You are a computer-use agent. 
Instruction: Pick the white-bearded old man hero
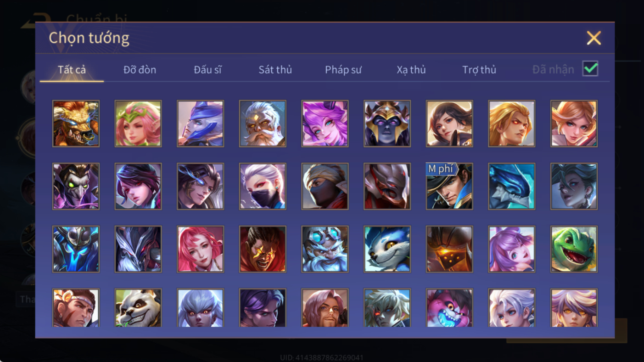point(263,124)
